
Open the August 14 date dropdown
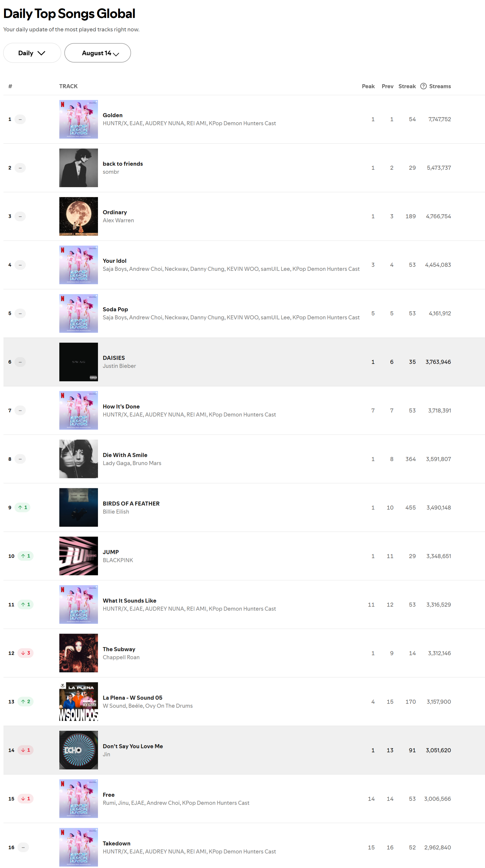[x=97, y=53]
